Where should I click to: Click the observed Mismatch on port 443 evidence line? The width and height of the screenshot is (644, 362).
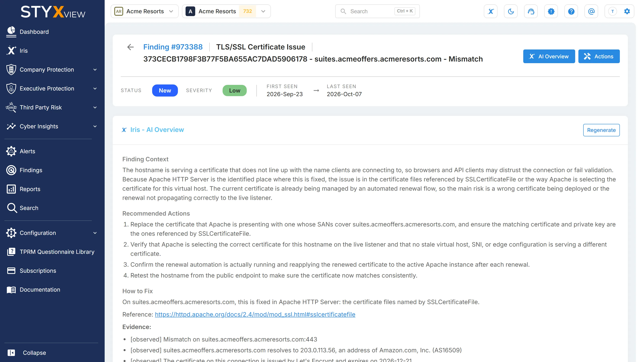[x=224, y=339]
